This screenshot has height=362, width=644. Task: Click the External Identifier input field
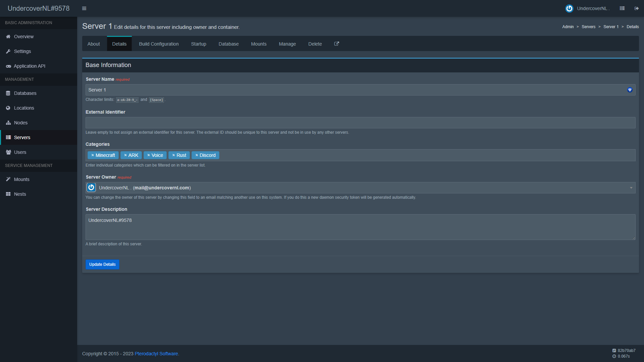click(x=360, y=123)
